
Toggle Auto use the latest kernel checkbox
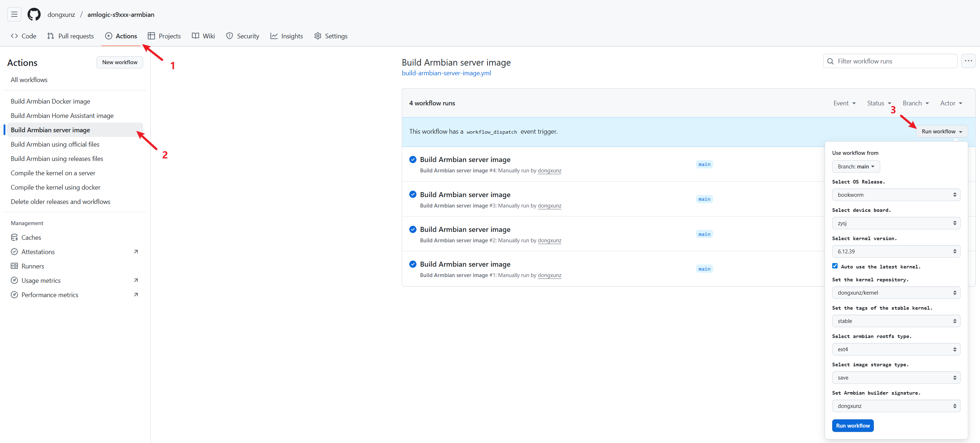click(835, 266)
